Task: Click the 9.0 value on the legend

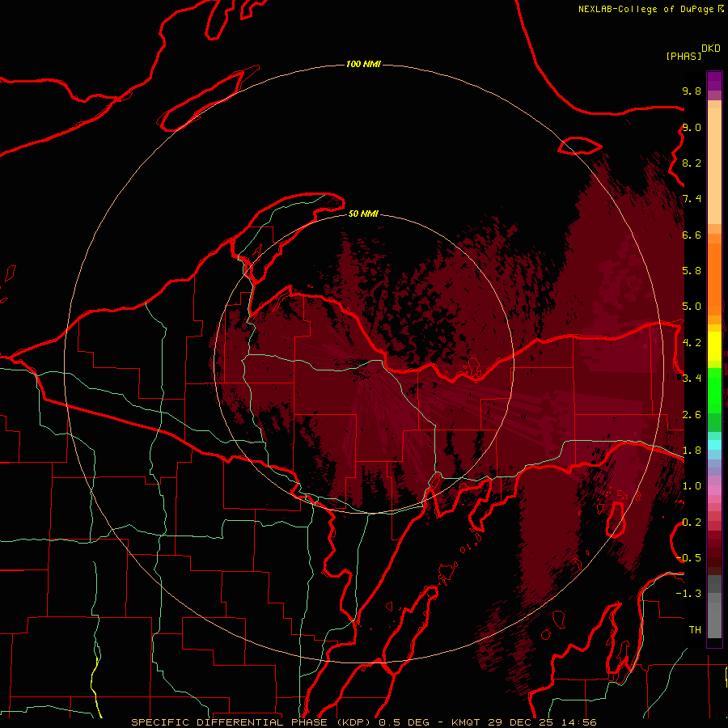Action: point(692,127)
